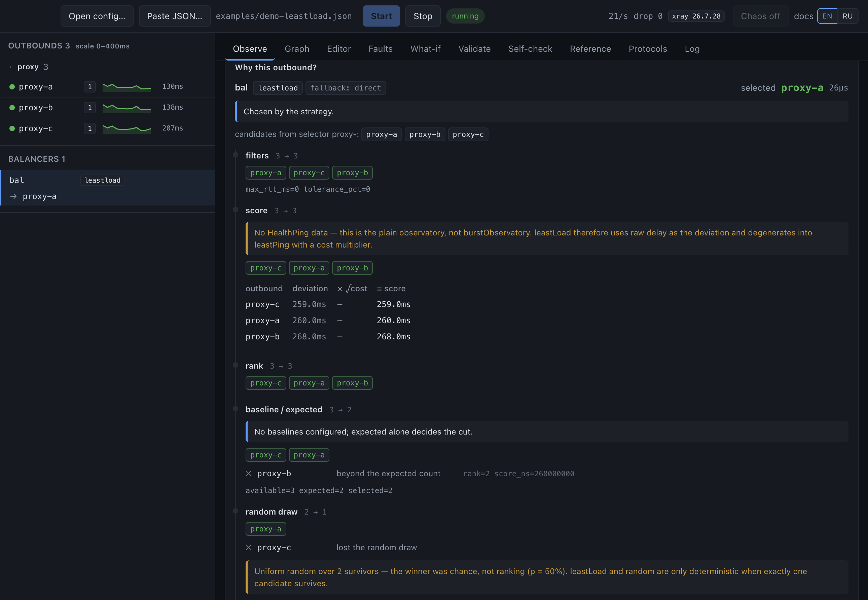
Task: Select the proxy-b outbound row in sidebar
Action: point(108,108)
